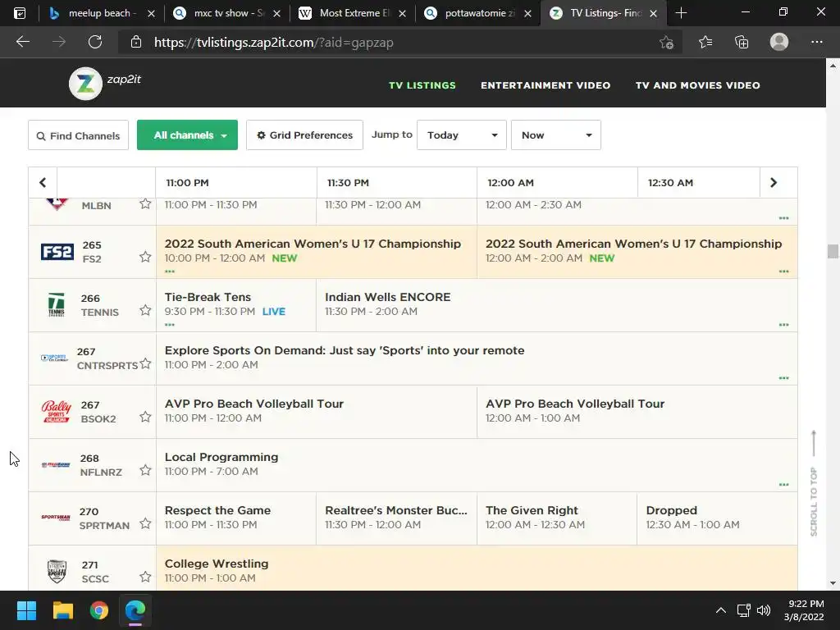Click the Sportsman Channel logo

[x=56, y=518]
